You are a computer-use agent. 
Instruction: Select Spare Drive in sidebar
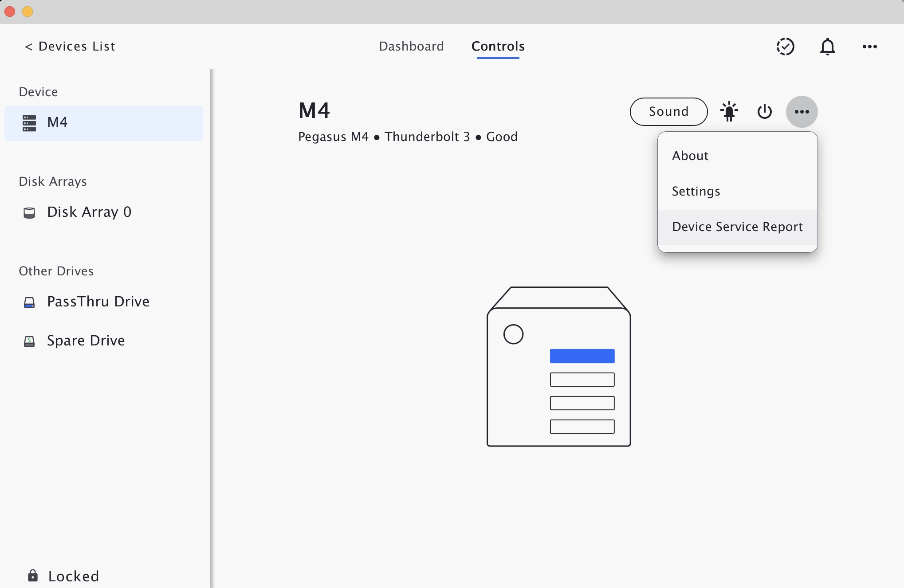click(x=86, y=341)
